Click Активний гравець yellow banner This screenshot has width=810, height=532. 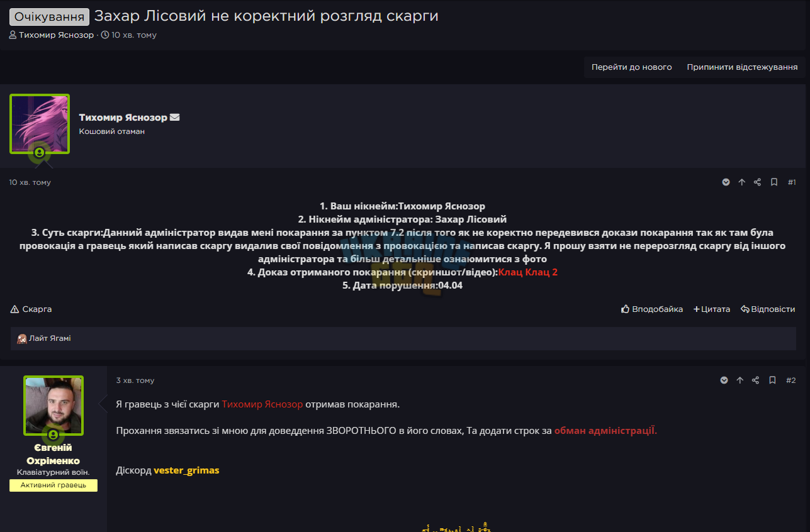pos(53,485)
